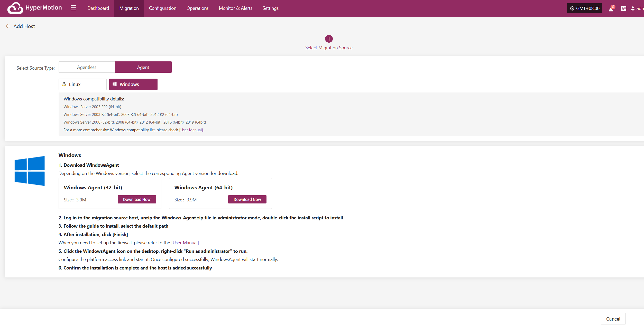
Task: Click the Windows Agent (64-bit) card title
Action: [204, 188]
